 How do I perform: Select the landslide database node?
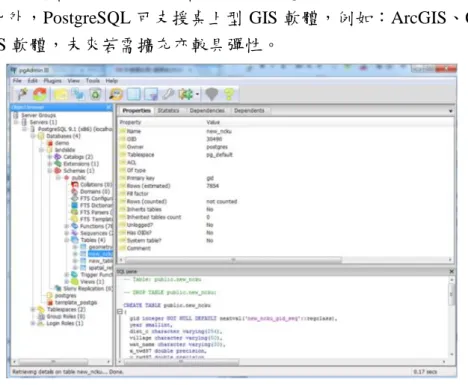(x=65, y=150)
